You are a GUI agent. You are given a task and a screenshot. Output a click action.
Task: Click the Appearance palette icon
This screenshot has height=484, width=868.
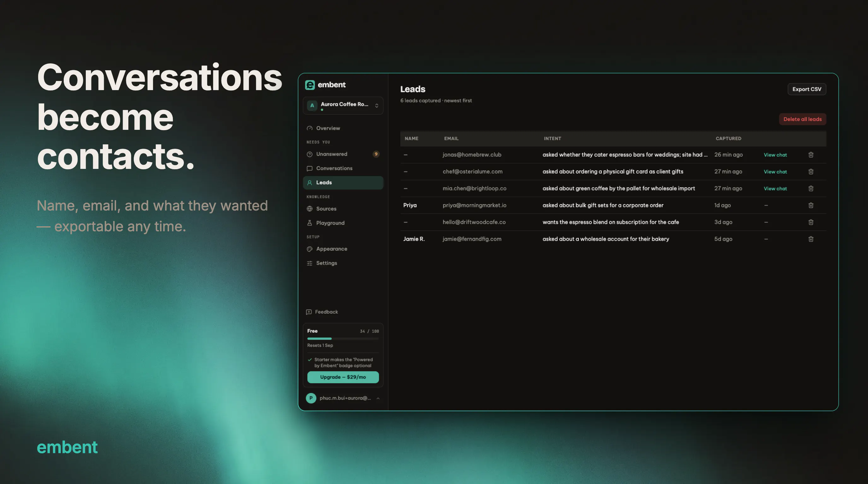309,249
